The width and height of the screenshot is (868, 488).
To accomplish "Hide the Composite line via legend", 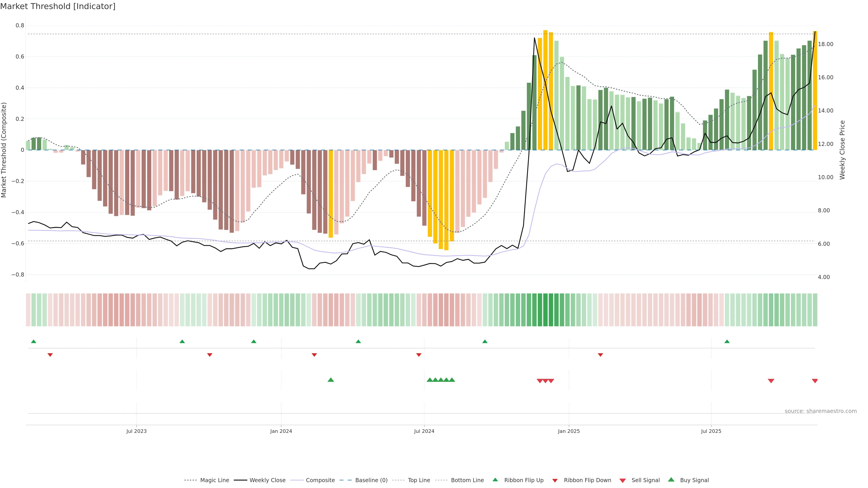I will pyautogui.click(x=320, y=480).
